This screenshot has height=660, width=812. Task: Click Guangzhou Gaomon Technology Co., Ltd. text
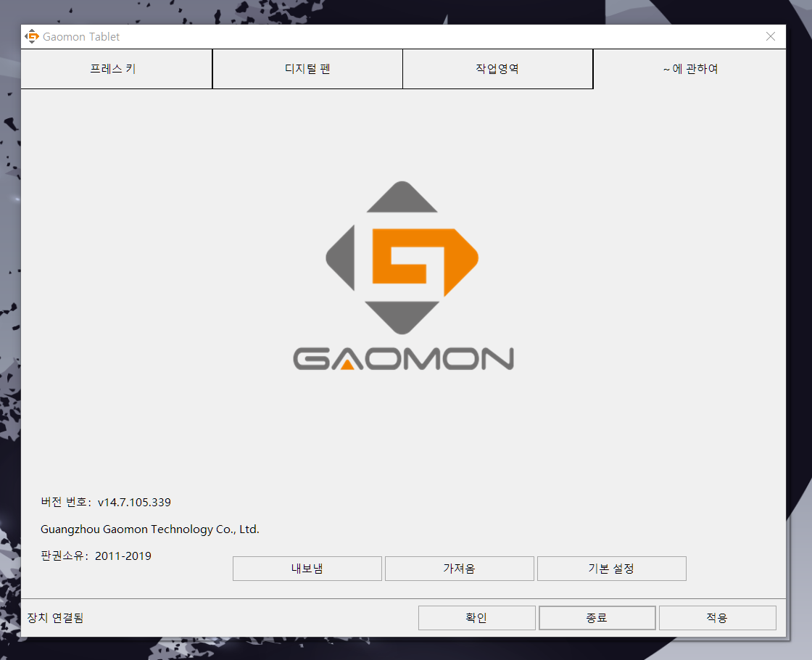coord(149,529)
